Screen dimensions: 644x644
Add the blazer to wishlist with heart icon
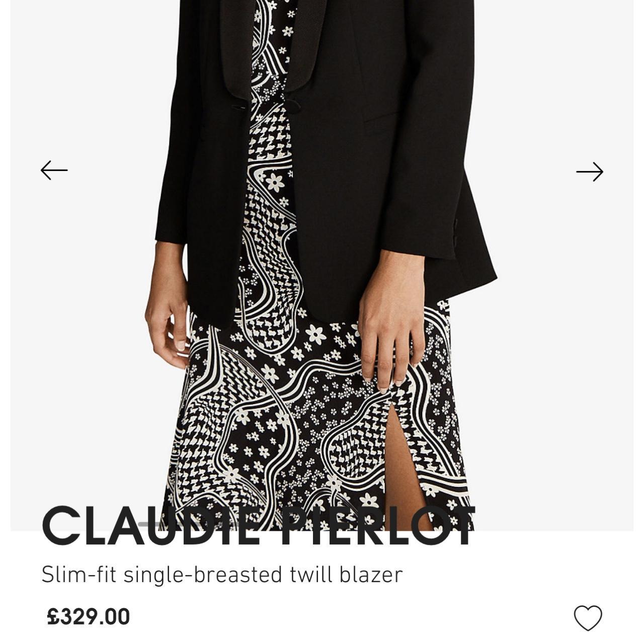click(x=588, y=617)
